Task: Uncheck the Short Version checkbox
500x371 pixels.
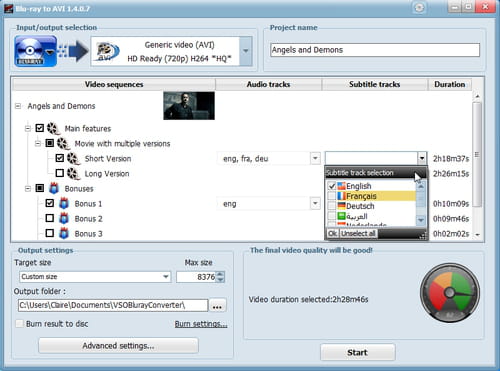Action: coord(60,158)
